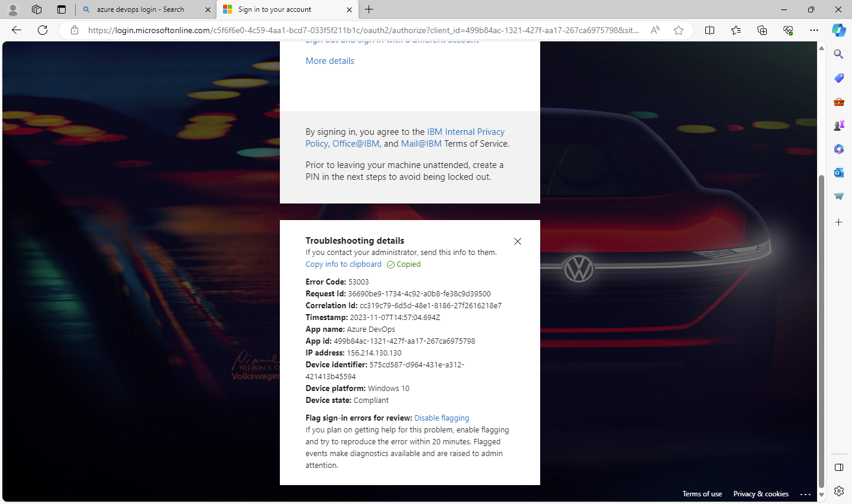852x504 pixels.
Task: Open Settings and more menu
Action: tap(814, 30)
